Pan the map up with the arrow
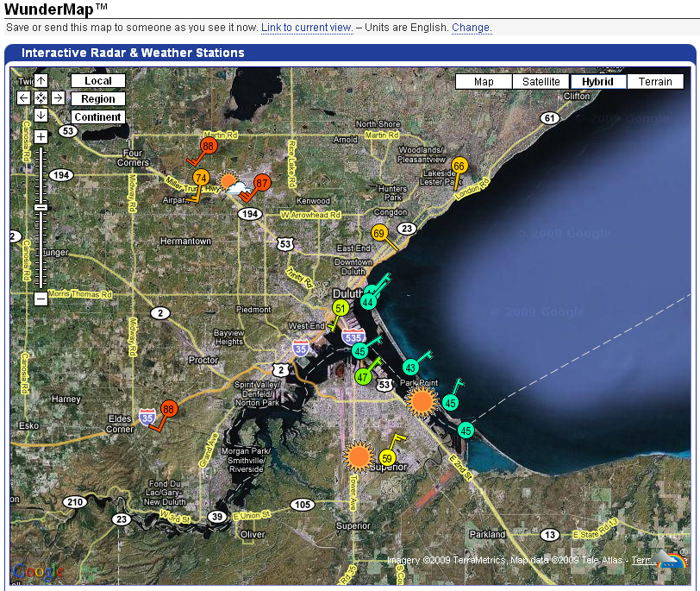The height and width of the screenshot is (591, 700). [41, 81]
